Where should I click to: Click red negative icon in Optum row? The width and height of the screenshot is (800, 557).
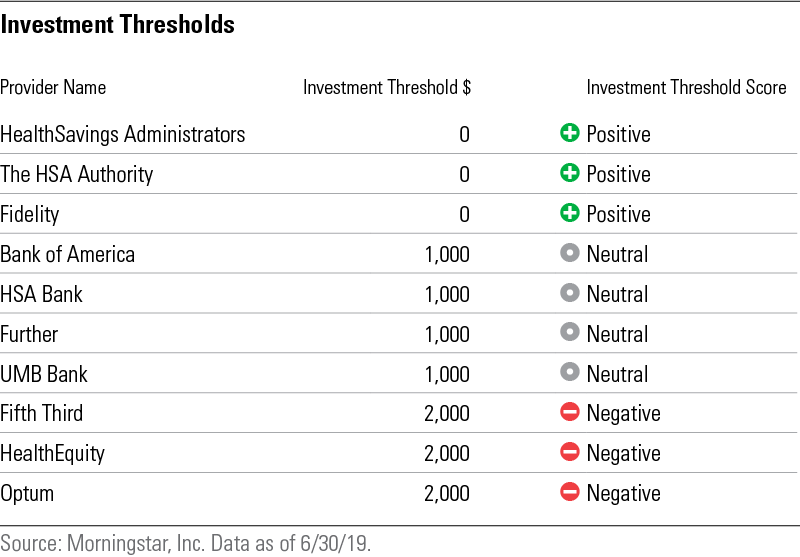(x=570, y=493)
